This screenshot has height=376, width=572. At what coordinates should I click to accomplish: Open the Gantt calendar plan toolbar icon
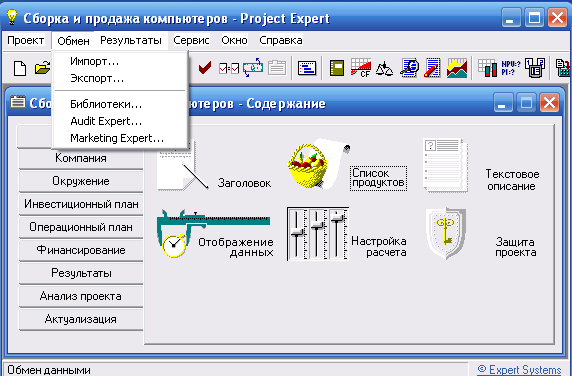tap(307, 68)
